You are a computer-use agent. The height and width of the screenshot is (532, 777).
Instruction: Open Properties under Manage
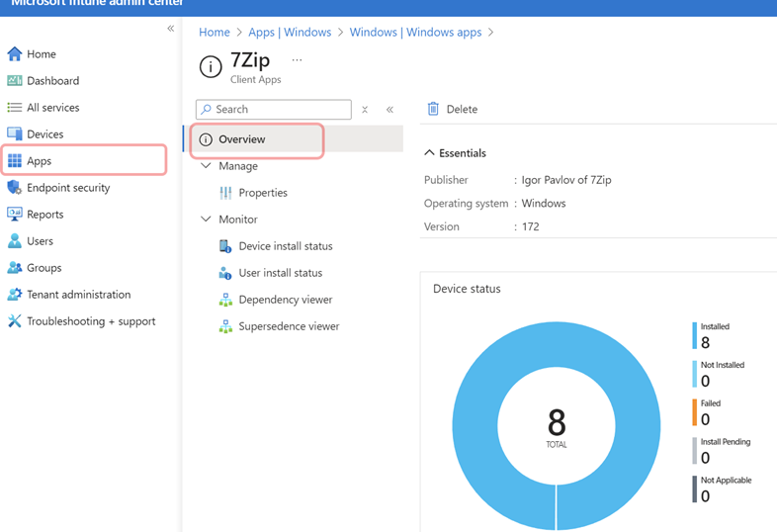pyautogui.click(x=263, y=193)
